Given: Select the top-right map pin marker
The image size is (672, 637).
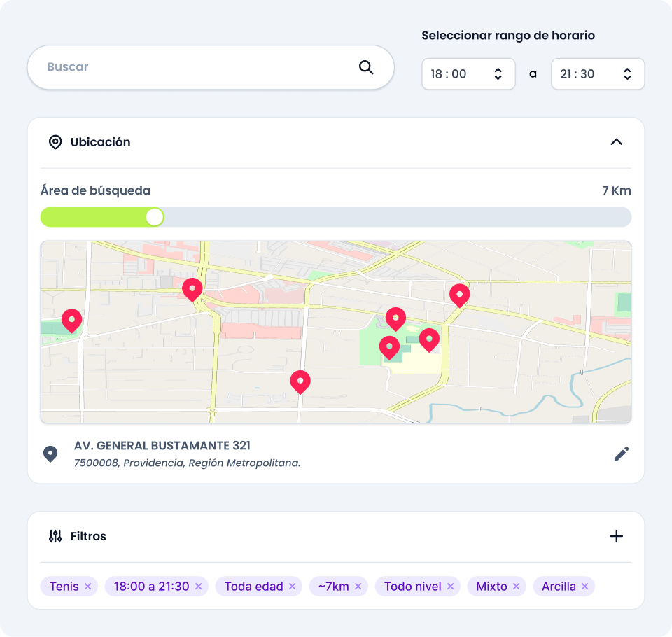Looking at the screenshot, I should pos(459,295).
